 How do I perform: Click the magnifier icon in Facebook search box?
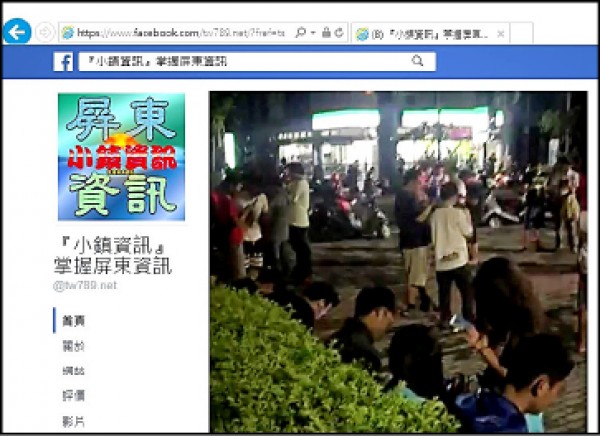[417, 62]
